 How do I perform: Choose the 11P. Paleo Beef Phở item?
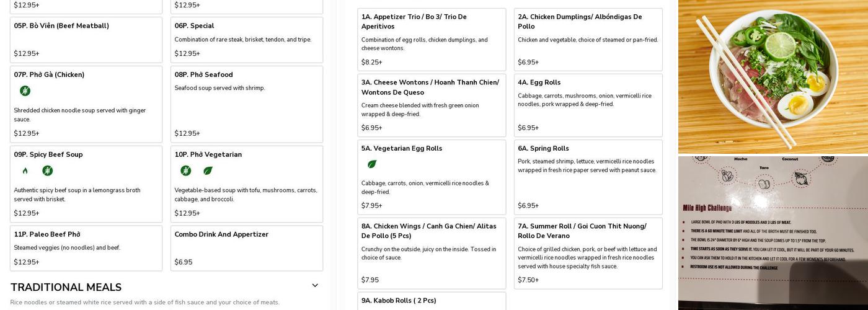pos(86,248)
